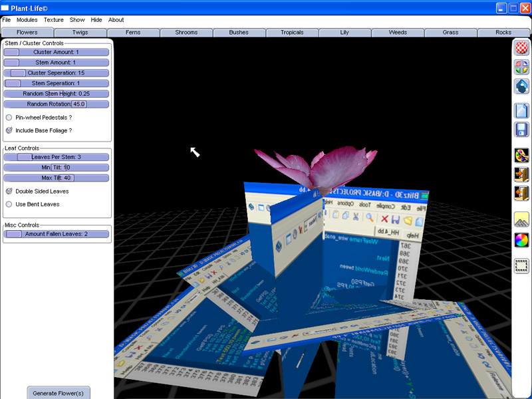
Task: Click the four colored shapes icon
Action: (521, 66)
